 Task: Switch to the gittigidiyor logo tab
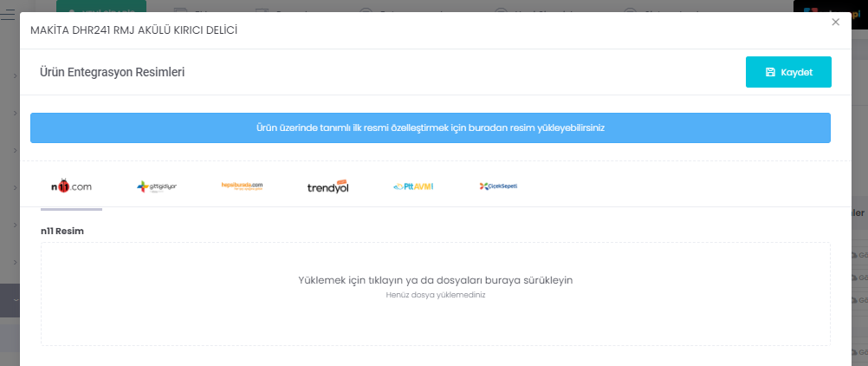[157, 186]
